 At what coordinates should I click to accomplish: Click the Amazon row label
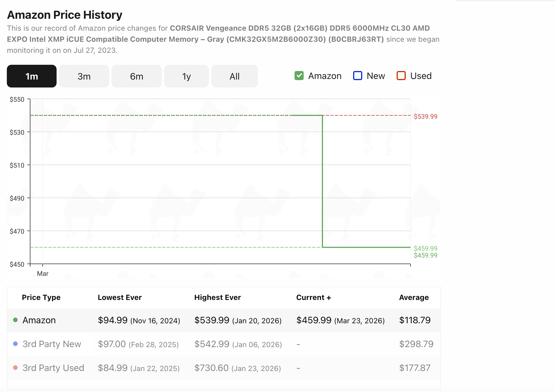(39, 320)
